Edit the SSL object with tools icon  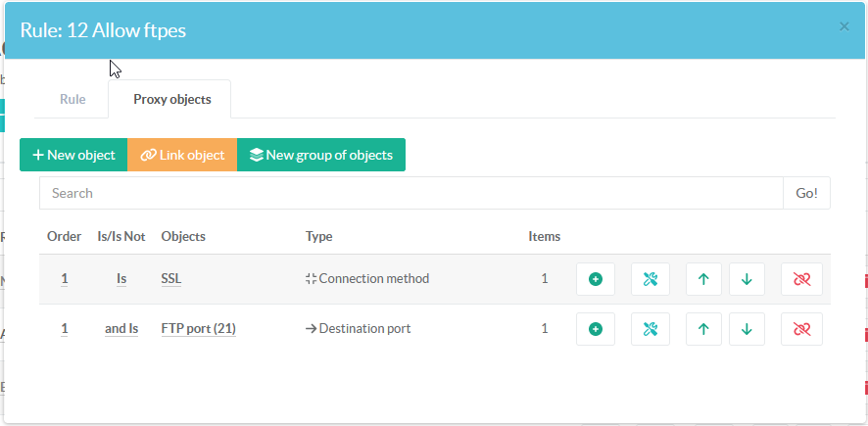point(650,279)
